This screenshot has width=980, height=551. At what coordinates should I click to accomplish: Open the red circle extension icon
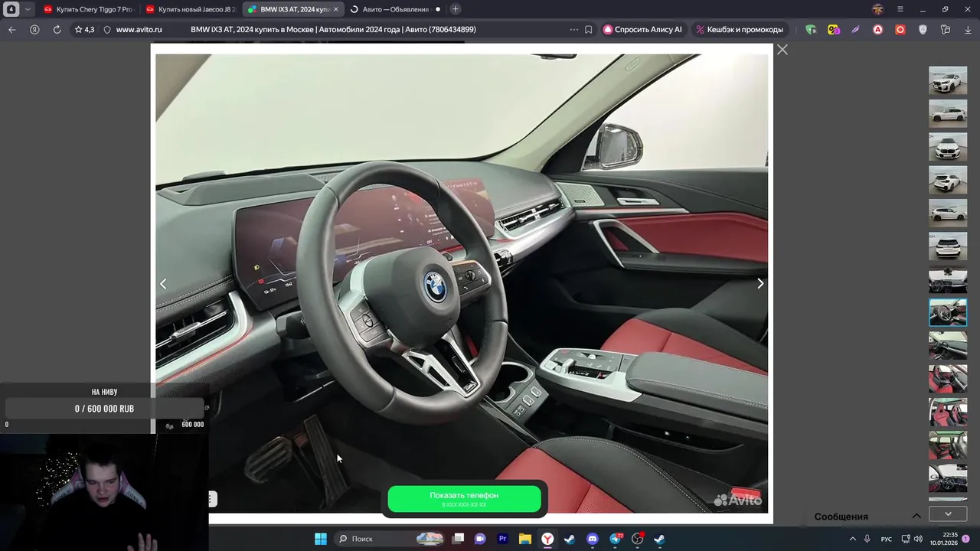tap(900, 30)
